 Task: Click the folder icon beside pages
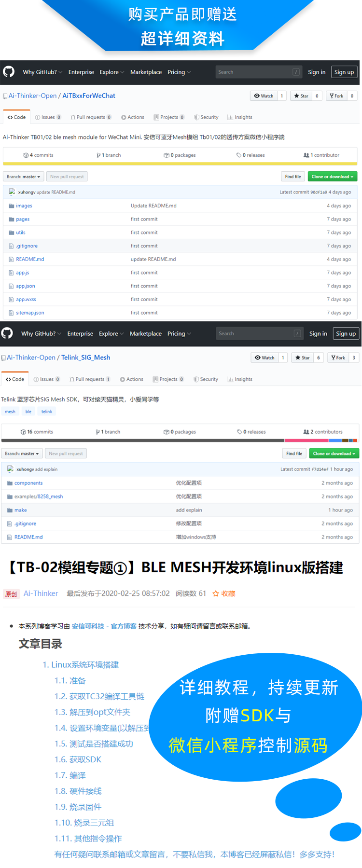point(11,219)
